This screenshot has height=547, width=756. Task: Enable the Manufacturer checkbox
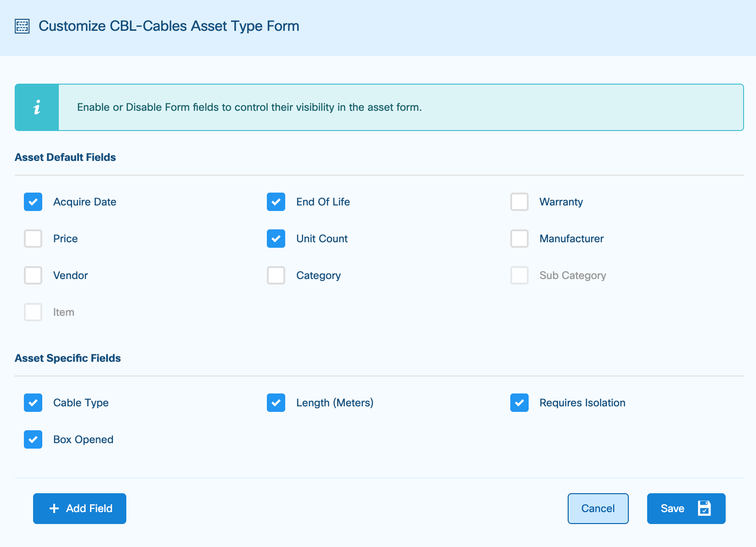click(x=519, y=239)
